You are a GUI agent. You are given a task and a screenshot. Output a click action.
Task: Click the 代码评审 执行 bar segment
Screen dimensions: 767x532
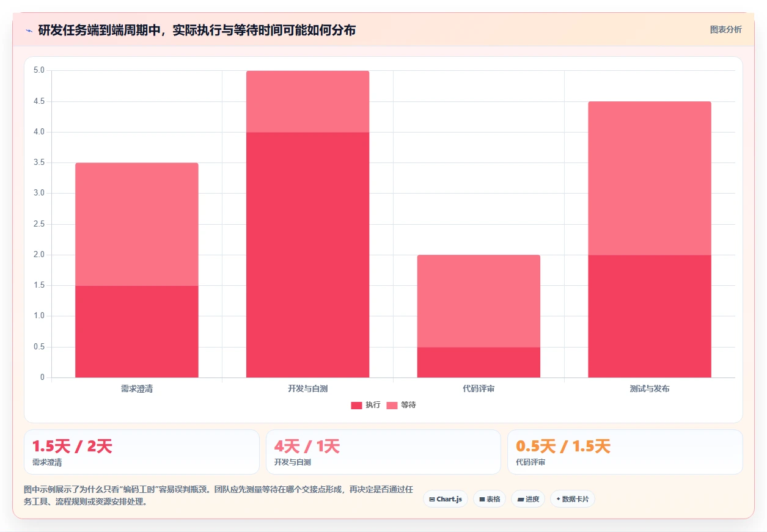479,362
